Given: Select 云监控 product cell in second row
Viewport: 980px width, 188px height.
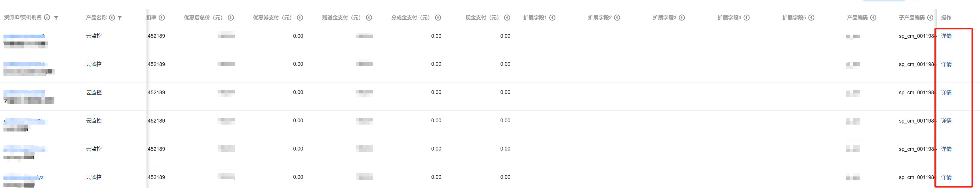Looking at the screenshot, I should click(x=94, y=64).
